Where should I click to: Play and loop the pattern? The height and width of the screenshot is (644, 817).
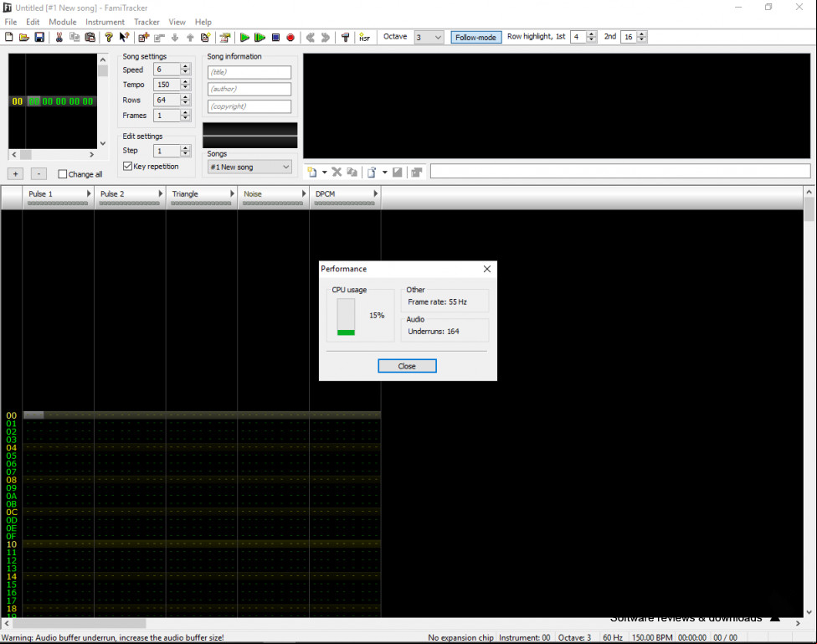point(259,37)
